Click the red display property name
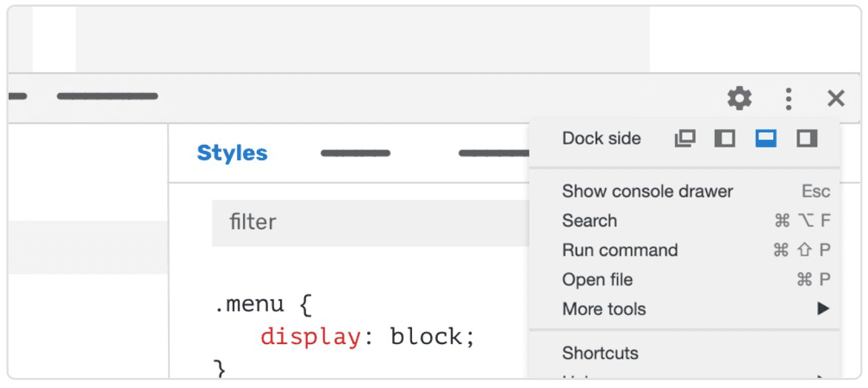This screenshot has width=868, height=388. coord(310,337)
